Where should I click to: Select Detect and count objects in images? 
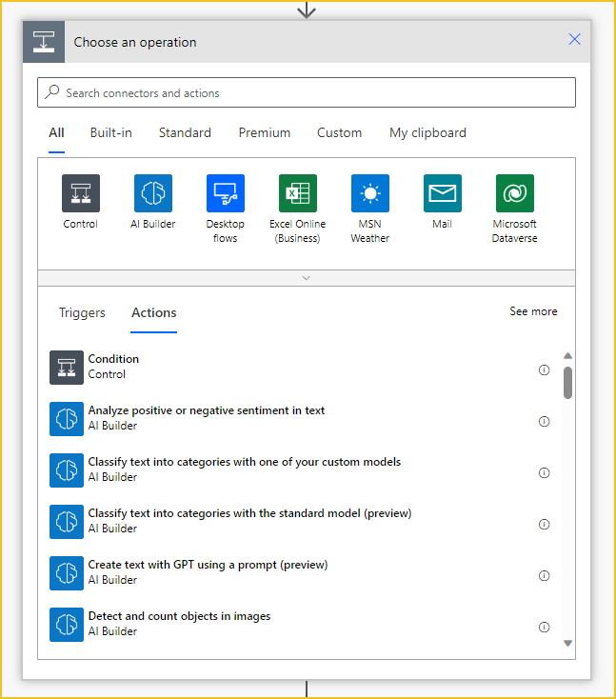tap(301, 625)
